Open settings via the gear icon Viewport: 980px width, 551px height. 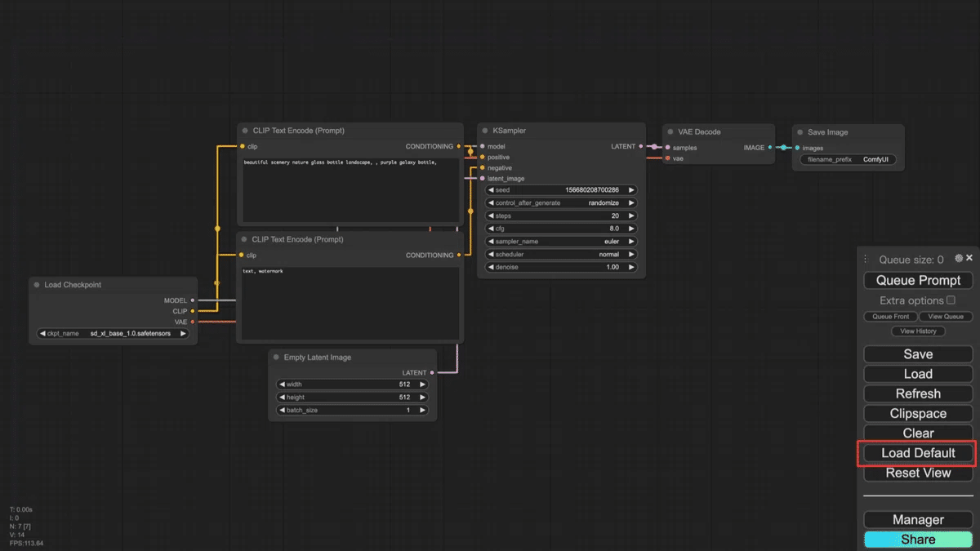959,258
